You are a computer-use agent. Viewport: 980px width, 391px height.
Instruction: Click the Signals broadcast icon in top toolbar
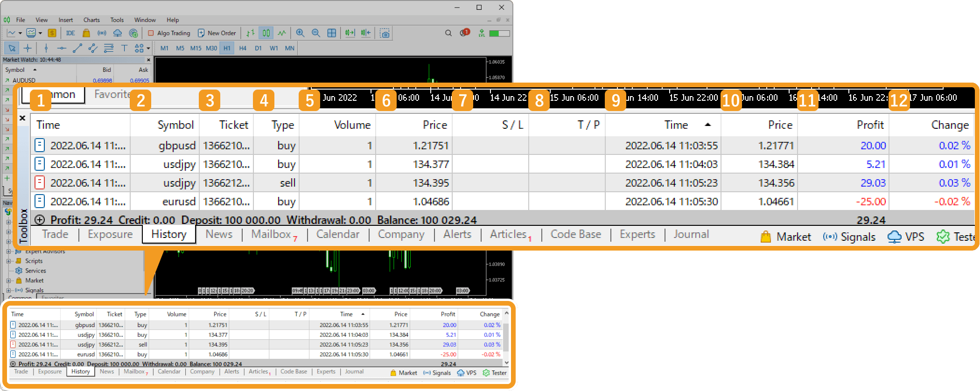pyautogui.click(x=102, y=33)
